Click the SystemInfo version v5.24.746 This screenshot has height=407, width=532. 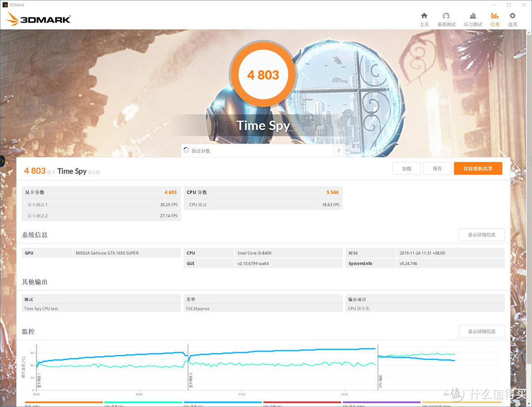[x=408, y=263]
